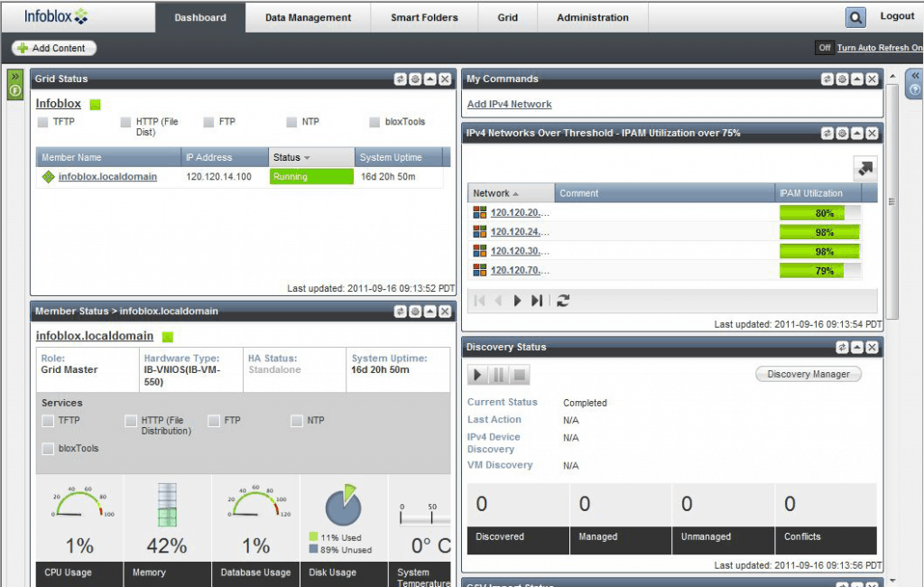Screen dimensions: 924x587
Task: Pop out the IPv4 Networks Over Threshold widget
Action: tap(864, 167)
